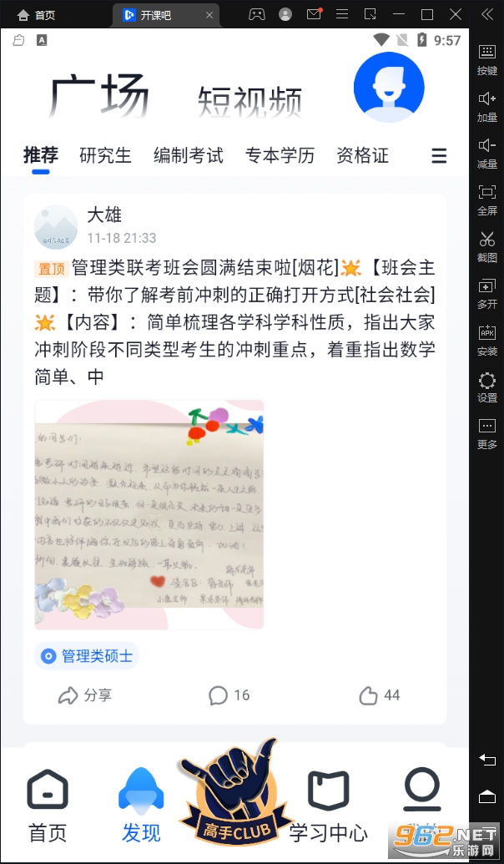Open 学习中心 from bottom navigation
This screenshot has width=504, height=864.
coord(328,806)
